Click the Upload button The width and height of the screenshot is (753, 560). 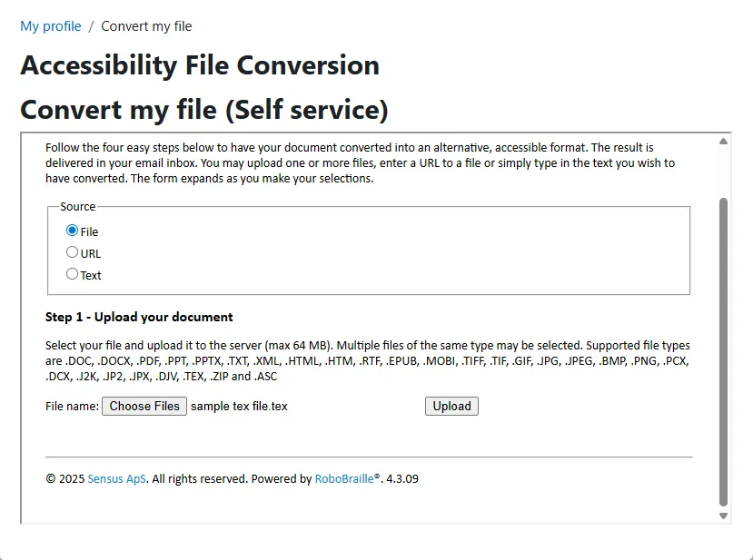click(451, 406)
